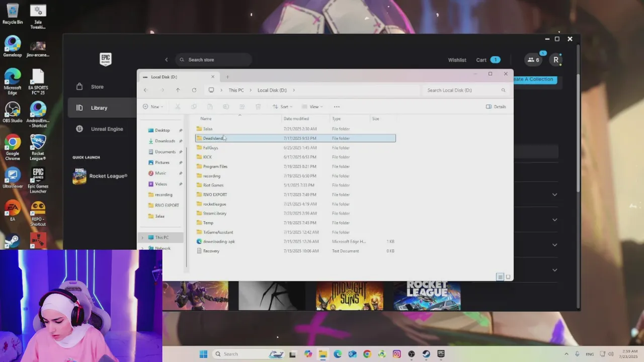Open Epic Games Launcher desktop shortcut

point(38,180)
